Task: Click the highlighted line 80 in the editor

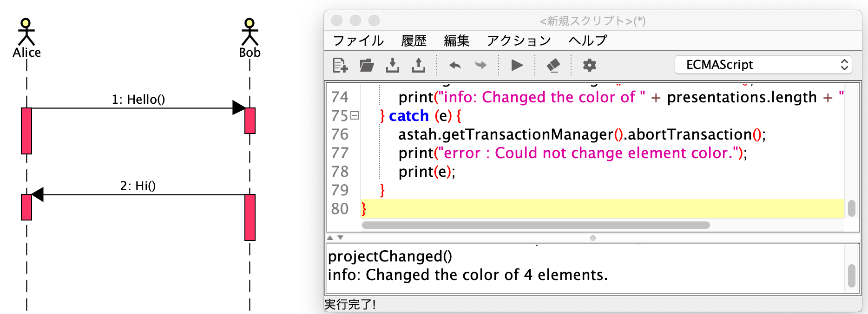Action: (558, 209)
